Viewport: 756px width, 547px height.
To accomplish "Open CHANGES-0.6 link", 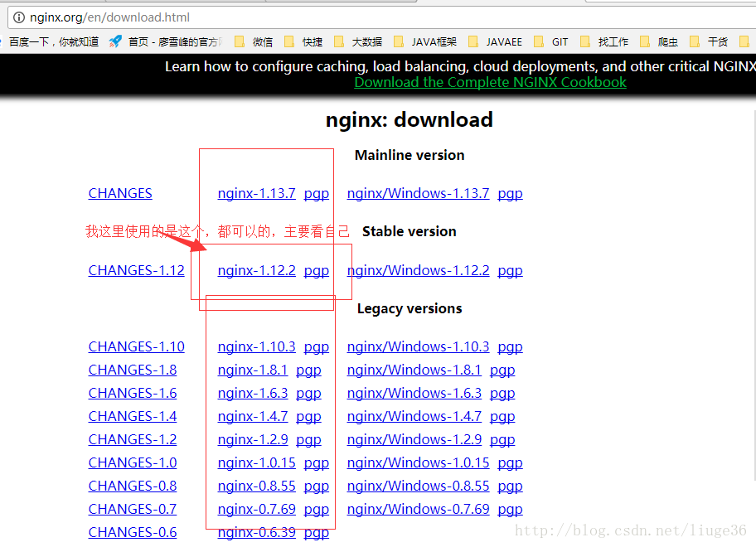I will (133, 531).
